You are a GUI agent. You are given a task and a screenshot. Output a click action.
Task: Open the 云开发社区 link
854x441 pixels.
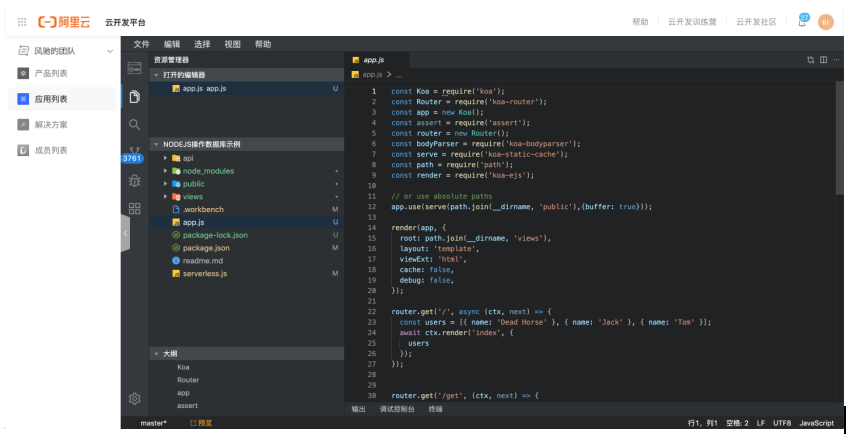[756, 22]
